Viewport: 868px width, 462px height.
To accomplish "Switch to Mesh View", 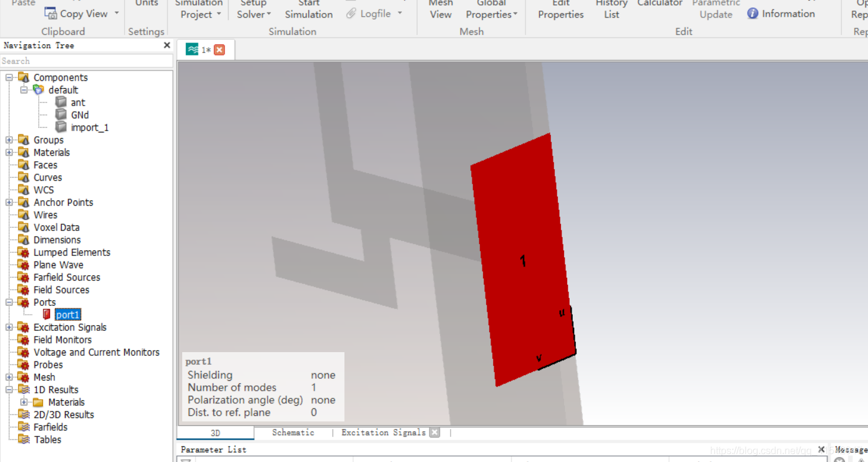I will pos(441,11).
